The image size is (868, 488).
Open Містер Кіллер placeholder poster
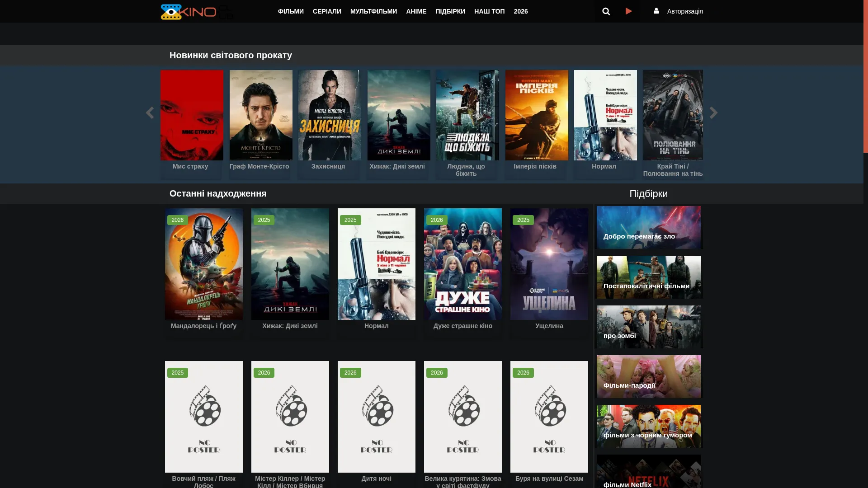tap(290, 417)
